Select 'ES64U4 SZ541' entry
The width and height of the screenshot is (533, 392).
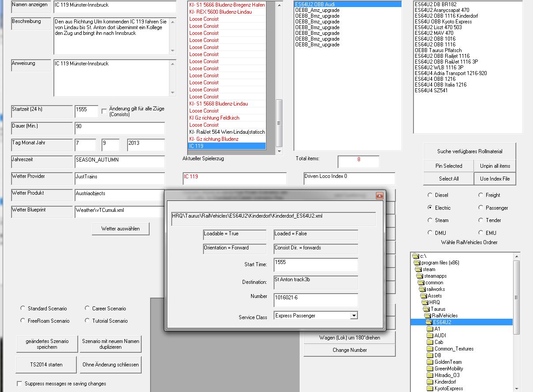click(431, 90)
